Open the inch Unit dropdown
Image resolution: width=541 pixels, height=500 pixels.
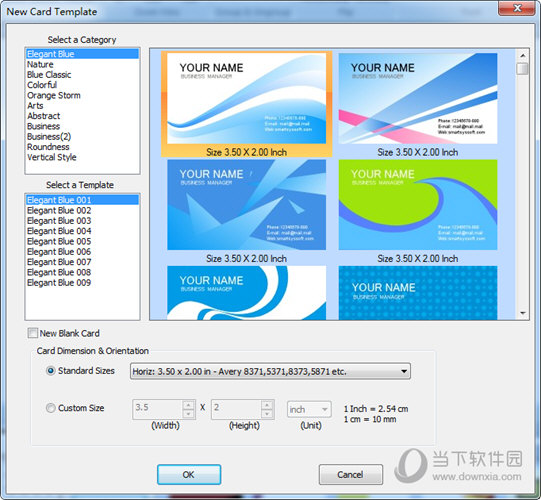[309, 409]
